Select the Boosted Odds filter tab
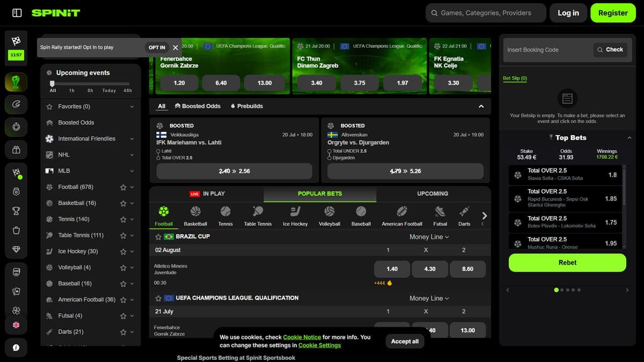Image resolution: width=644 pixels, height=362 pixels. (x=197, y=106)
